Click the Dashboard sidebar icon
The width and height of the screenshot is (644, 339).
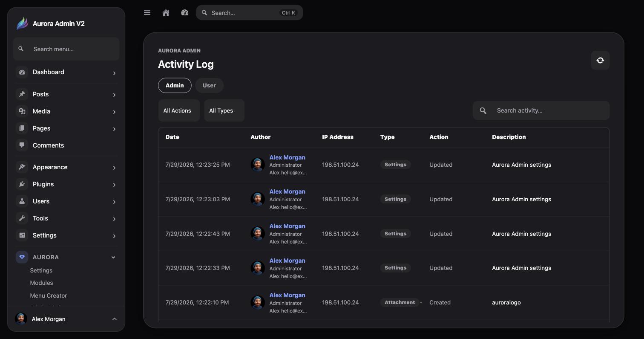[x=22, y=72]
